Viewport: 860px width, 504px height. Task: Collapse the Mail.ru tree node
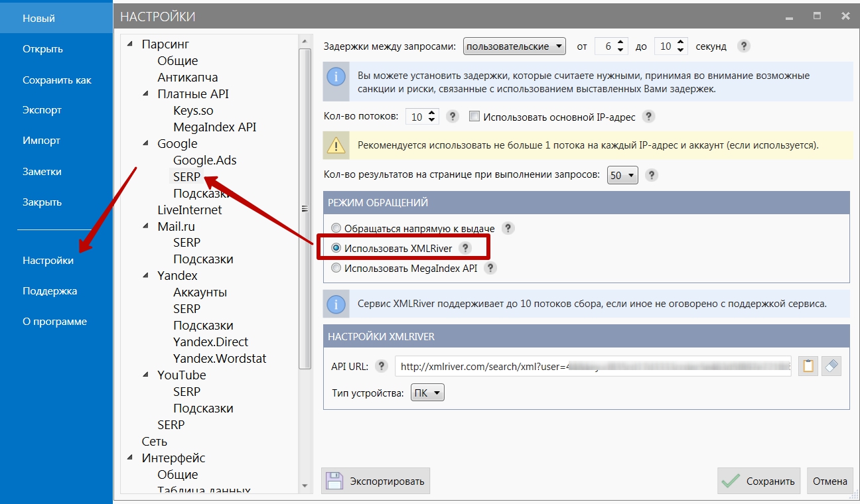146,226
